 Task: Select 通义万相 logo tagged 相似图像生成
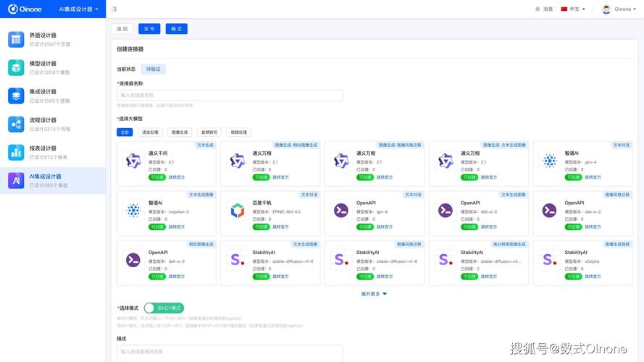tap(238, 161)
